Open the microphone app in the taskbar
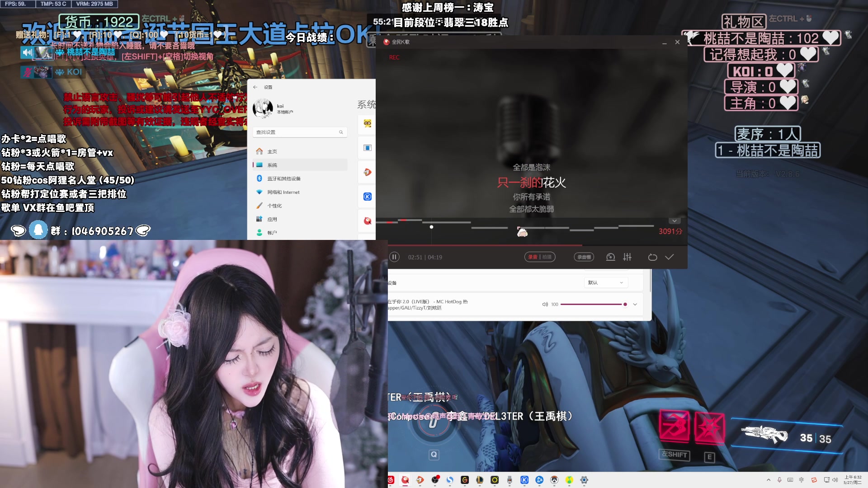The height and width of the screenshot is (488, 868). [509, 480]
